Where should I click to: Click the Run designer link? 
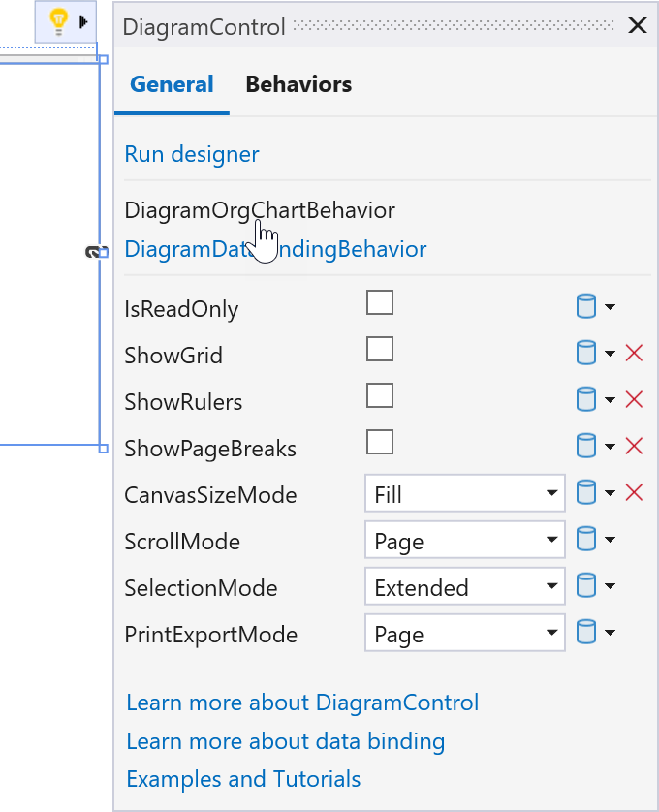(x=192, y=154)
